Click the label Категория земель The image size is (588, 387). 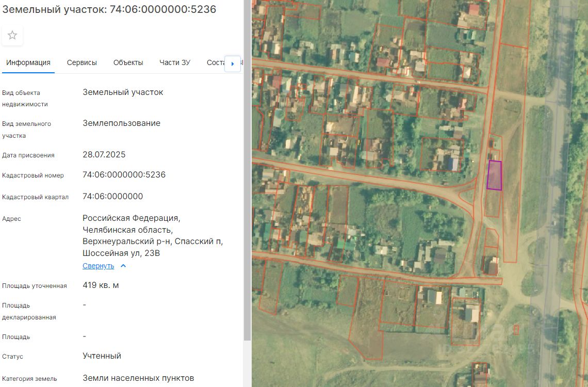coord(29,379)
